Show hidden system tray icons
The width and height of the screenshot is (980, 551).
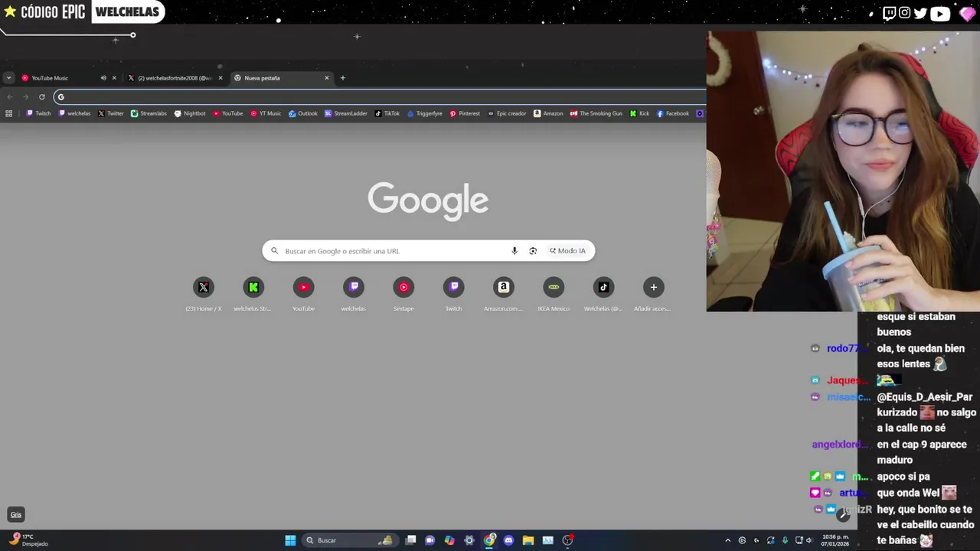tap(727, 540)
